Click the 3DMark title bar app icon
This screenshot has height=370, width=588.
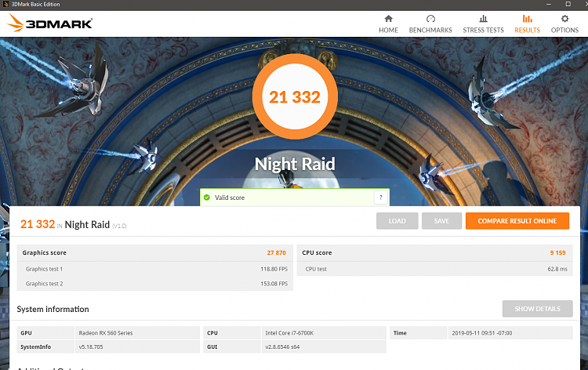tap(5, 4)
